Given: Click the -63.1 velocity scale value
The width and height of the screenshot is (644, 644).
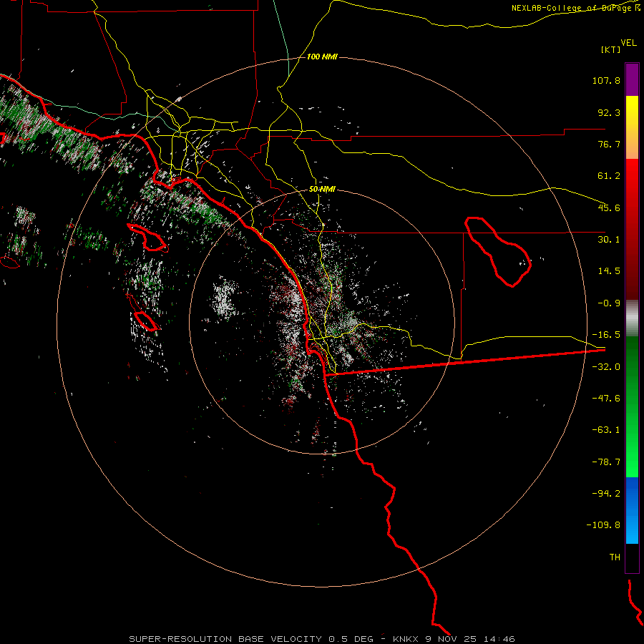Looking at the screenshot, I should click(606, 430).
